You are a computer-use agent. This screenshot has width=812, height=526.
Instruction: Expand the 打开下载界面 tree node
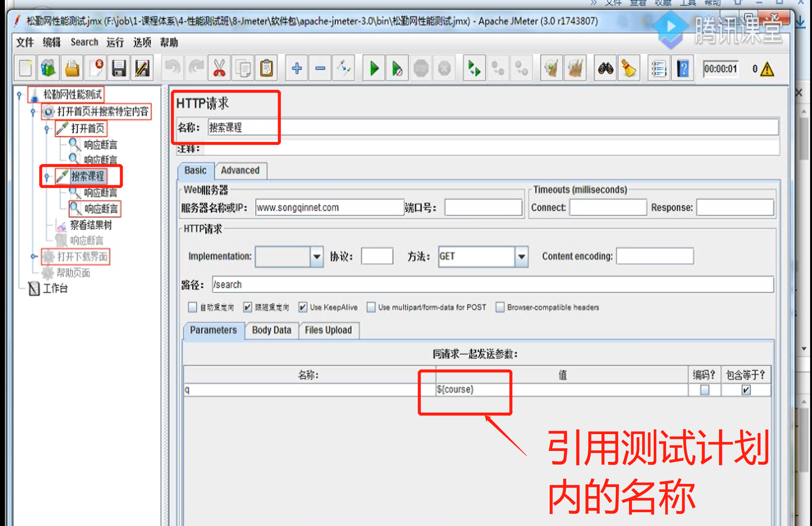34,256
